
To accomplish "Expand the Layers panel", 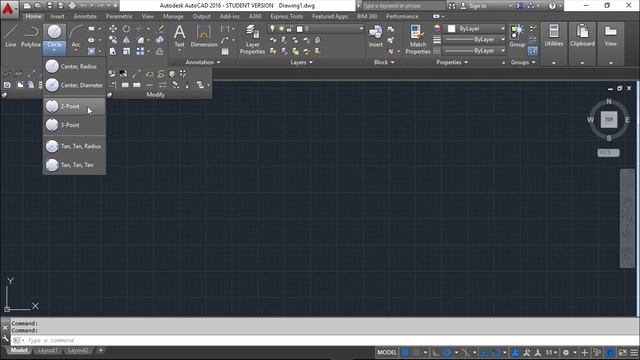I will 301,62.
